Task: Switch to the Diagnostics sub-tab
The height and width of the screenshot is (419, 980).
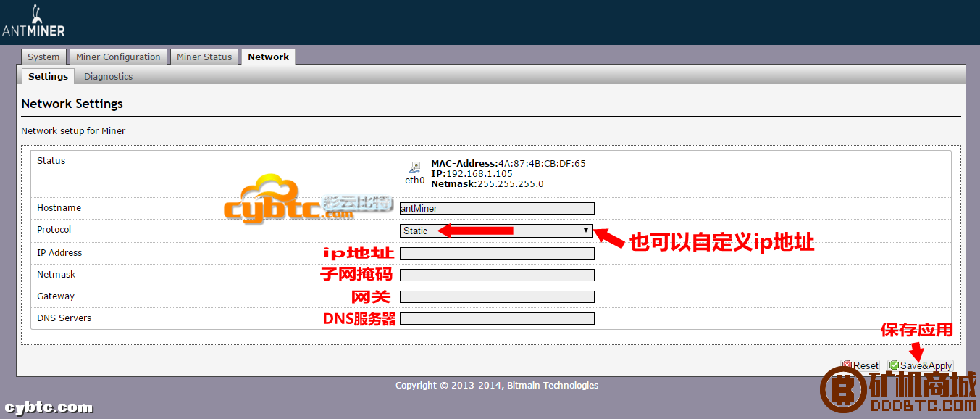Action: (x=108, y=76)
